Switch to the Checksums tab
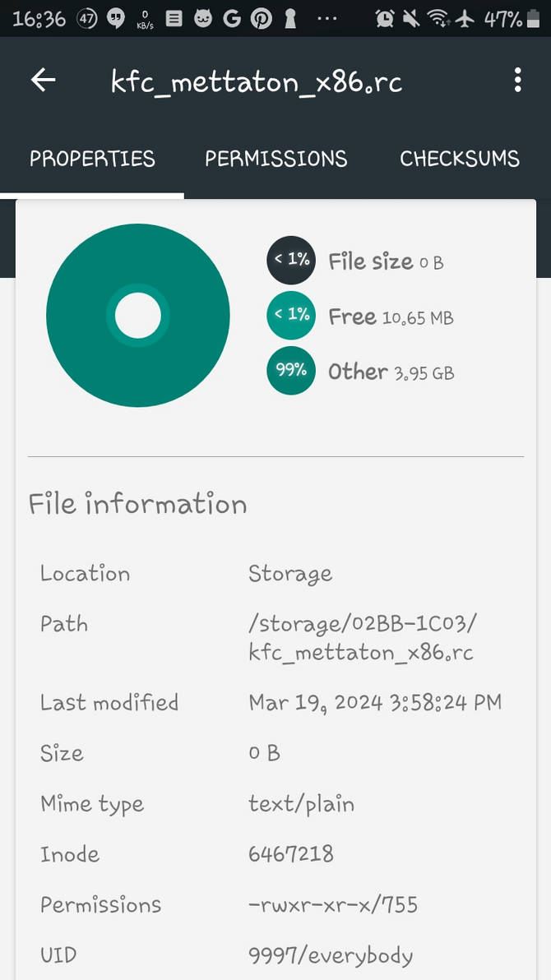This screenshot has width=551, height=980. [460, 159]
